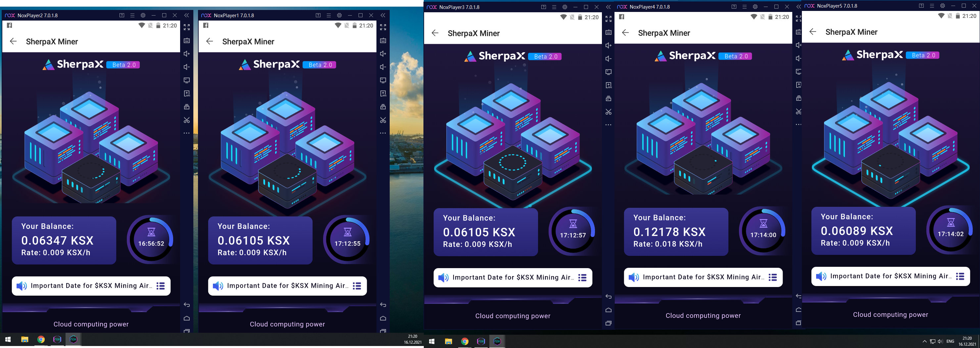Go back from SherpaX Miner in NoxPlayer2
980x348 pixels.
click(x=13, y=41)
